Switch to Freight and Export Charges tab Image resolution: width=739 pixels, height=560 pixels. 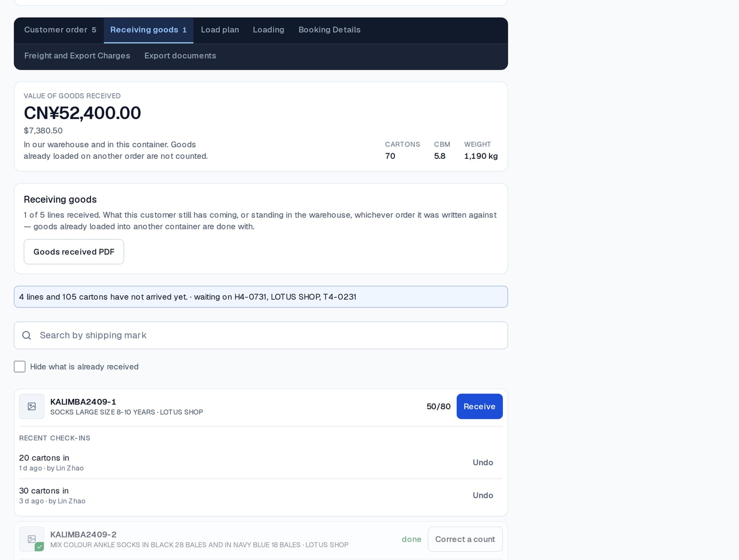coord(77,55)
